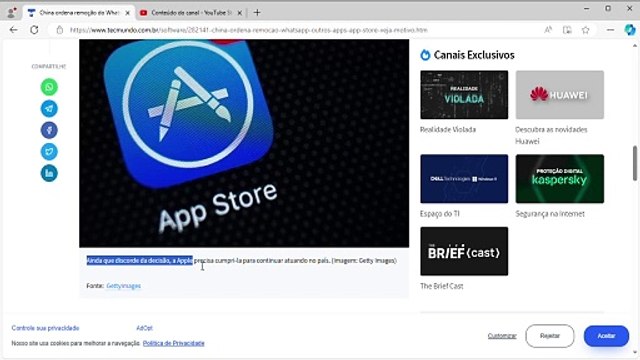
Task: Click Realidade Violada caption link
Action: (448, 129)
